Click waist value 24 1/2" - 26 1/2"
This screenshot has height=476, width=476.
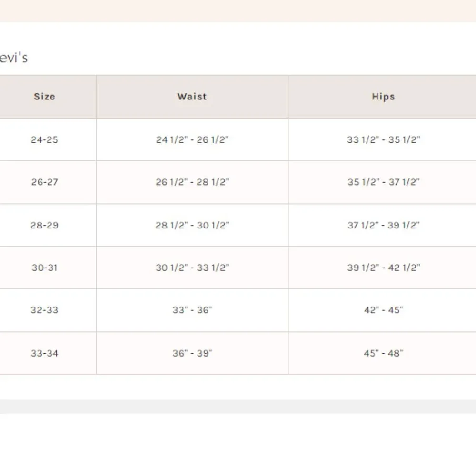coord(192,140)
